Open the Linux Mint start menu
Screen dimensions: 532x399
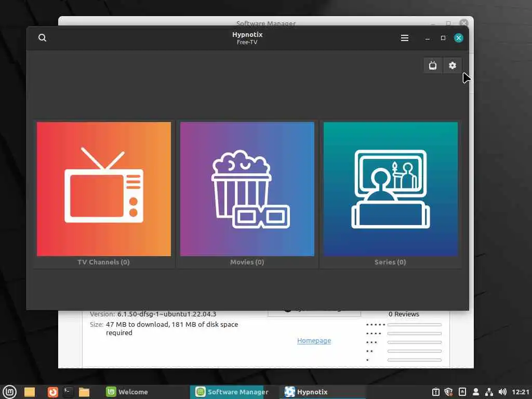click(x=9, y=392)
